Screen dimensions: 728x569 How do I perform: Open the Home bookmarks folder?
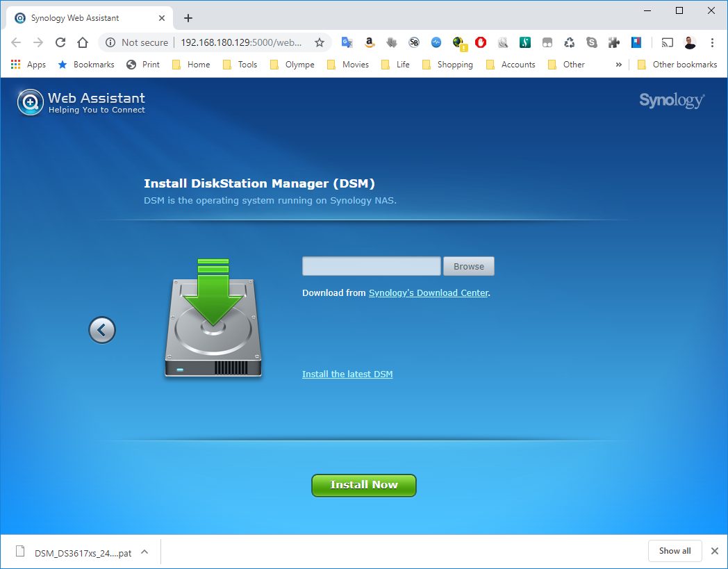pyautogui.click(x=191, y=65)
